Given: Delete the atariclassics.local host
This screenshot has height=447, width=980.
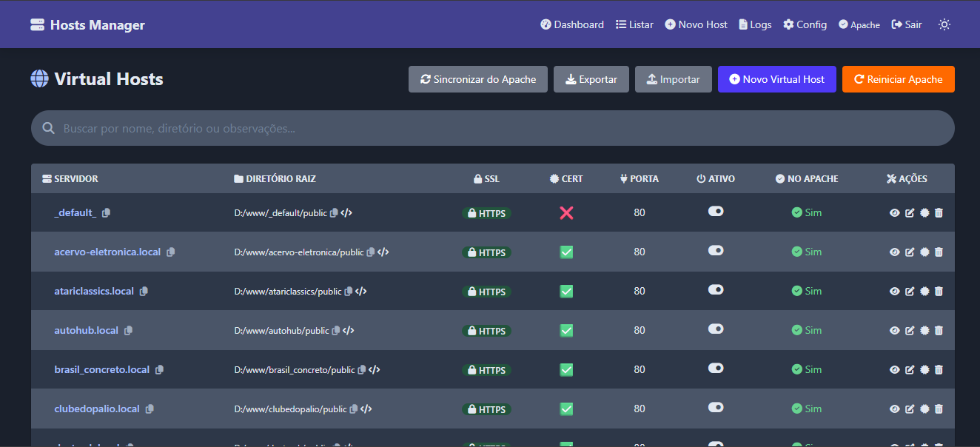Looking at the screenshot, I should (x=939, y=292).
